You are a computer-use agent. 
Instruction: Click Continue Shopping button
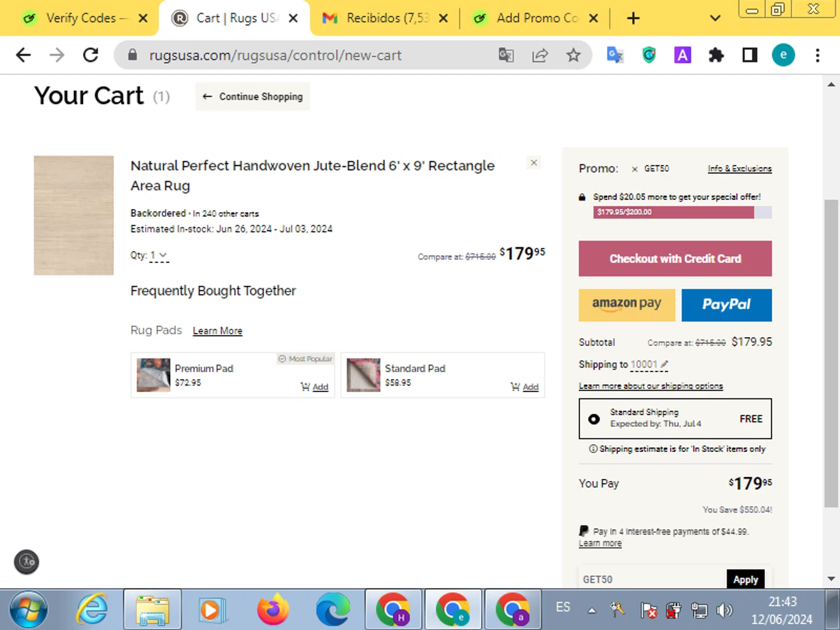pos(253,96)
